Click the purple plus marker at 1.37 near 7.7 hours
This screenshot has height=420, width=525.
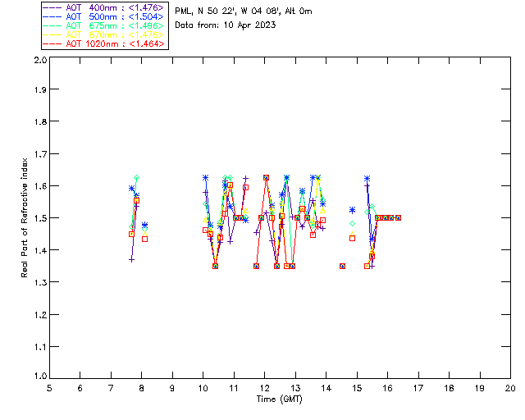coord(131,259)
